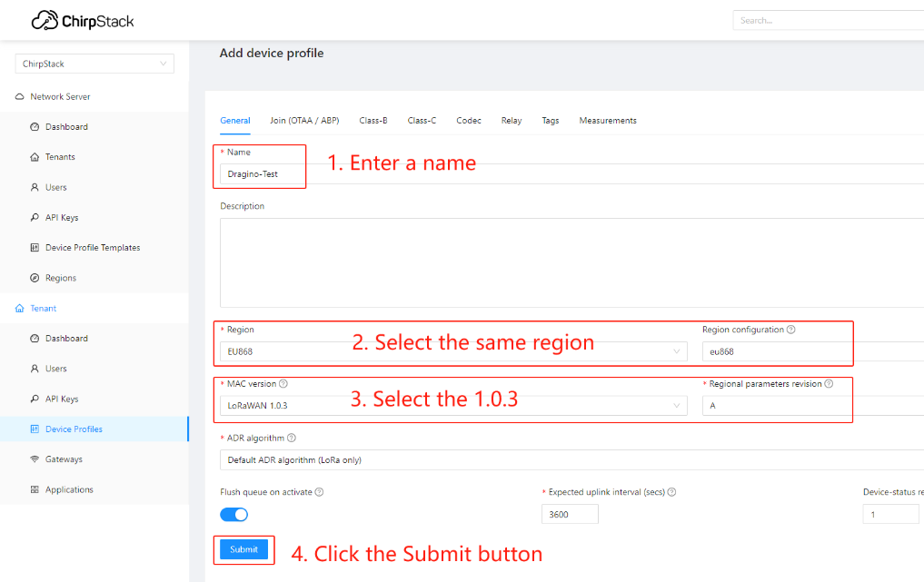Click the ChirpStack cloud logo
Image resolution: width=924 pixels, height=582 pixels.
45,21
